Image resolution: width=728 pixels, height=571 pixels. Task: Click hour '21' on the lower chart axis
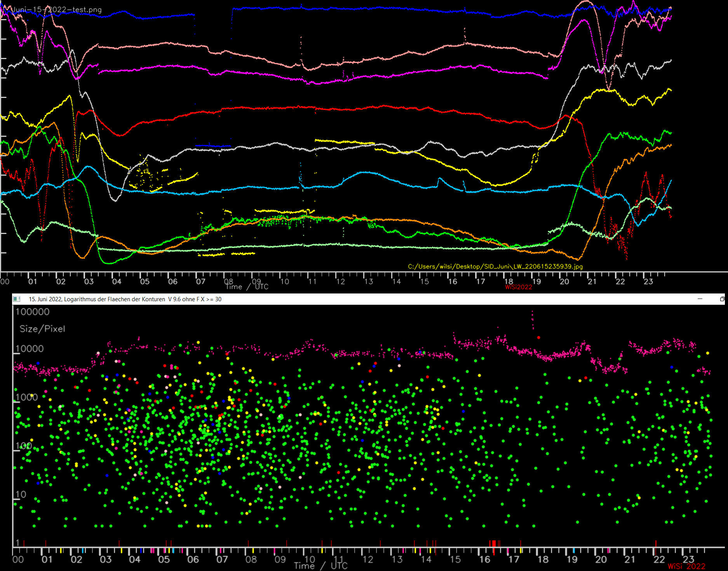pos(630,559)
